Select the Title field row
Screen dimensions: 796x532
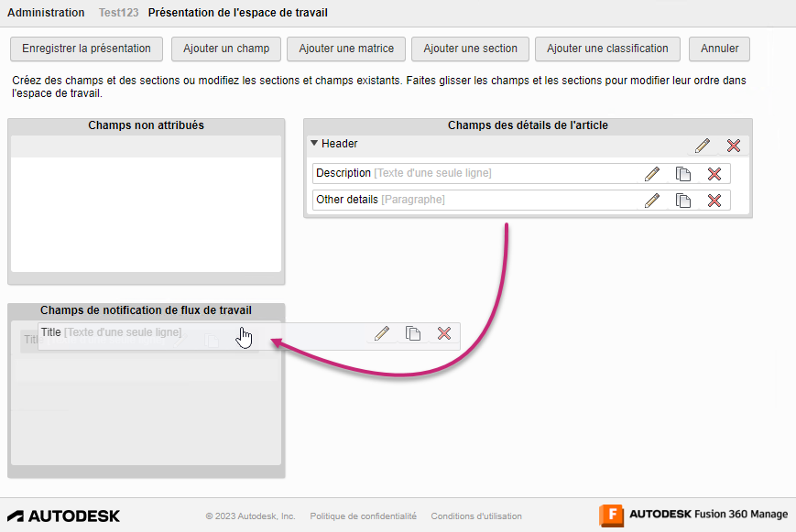point(137,333)
